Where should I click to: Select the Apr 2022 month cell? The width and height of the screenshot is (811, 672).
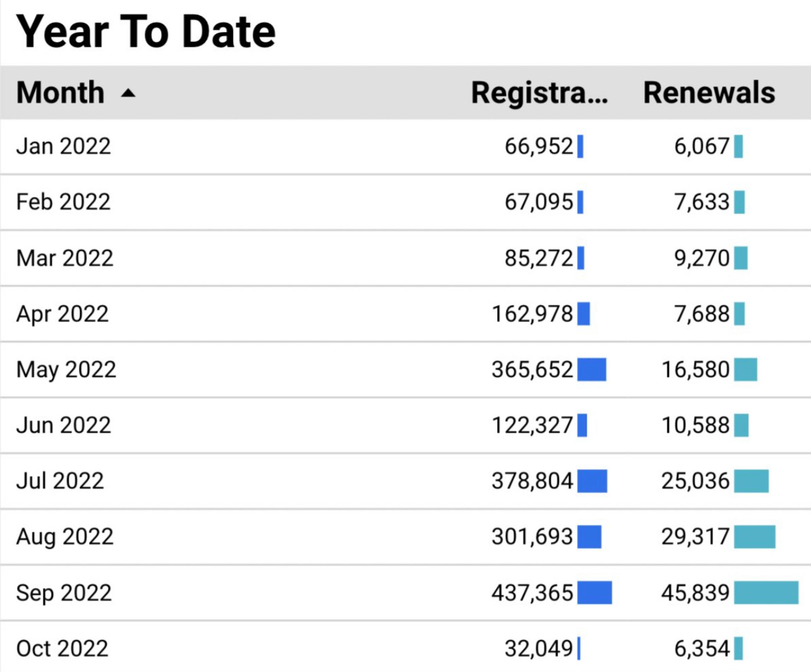coord(63,314)
